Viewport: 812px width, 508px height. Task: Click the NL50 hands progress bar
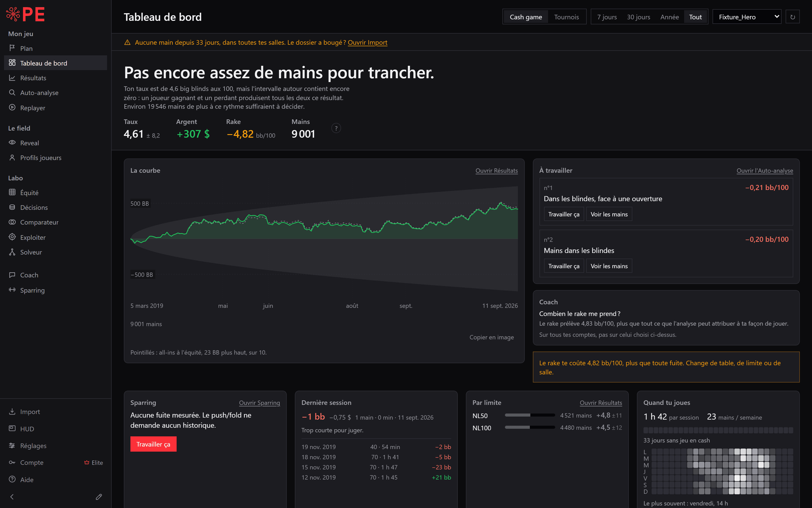(530, 415)
